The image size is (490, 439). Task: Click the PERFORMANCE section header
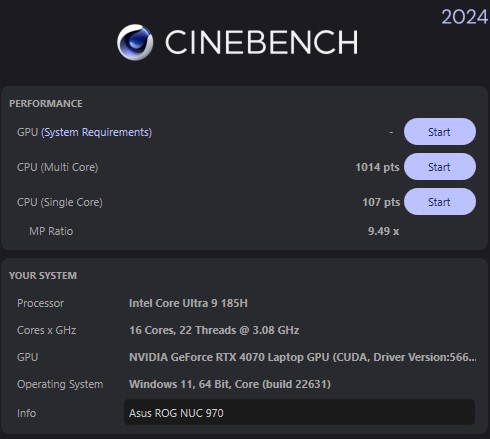[x=46, y=104]
